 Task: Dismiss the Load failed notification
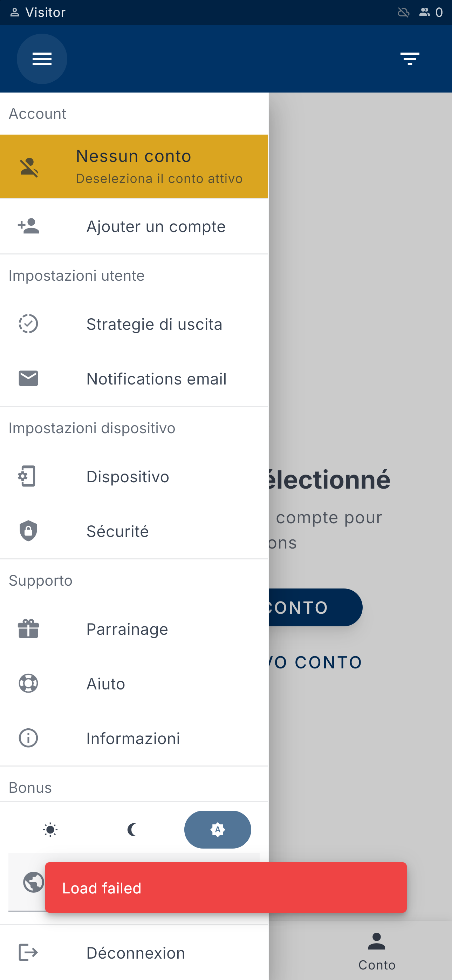226,887
